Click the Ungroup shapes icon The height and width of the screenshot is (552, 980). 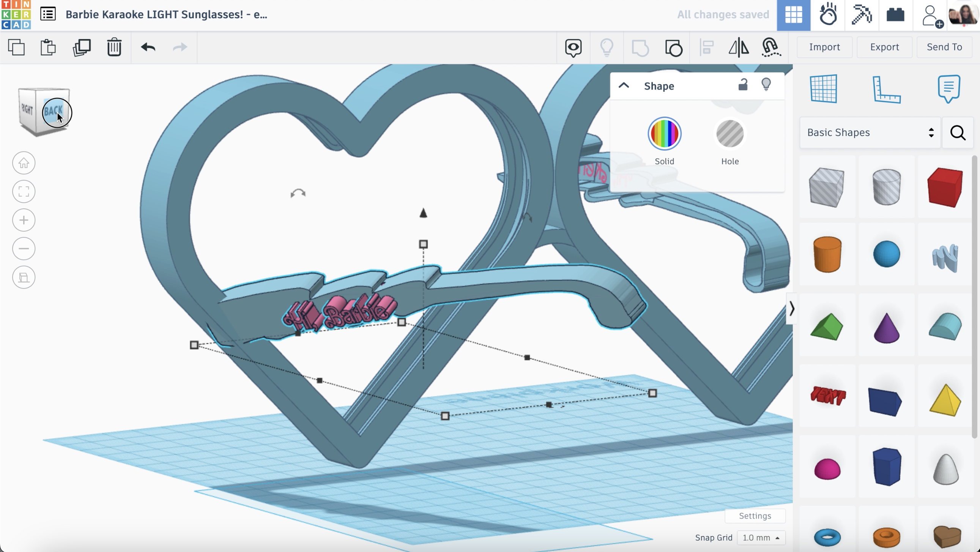coord(673,48)
